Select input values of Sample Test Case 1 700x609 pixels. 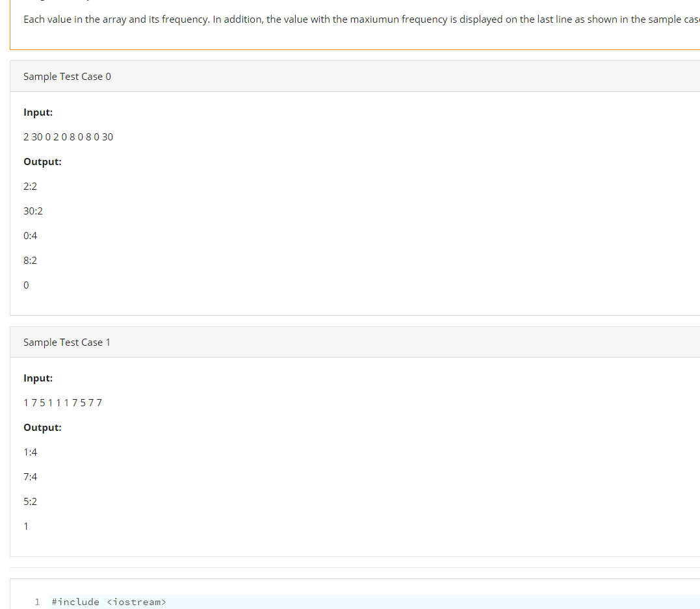click(x=62, y=402)
